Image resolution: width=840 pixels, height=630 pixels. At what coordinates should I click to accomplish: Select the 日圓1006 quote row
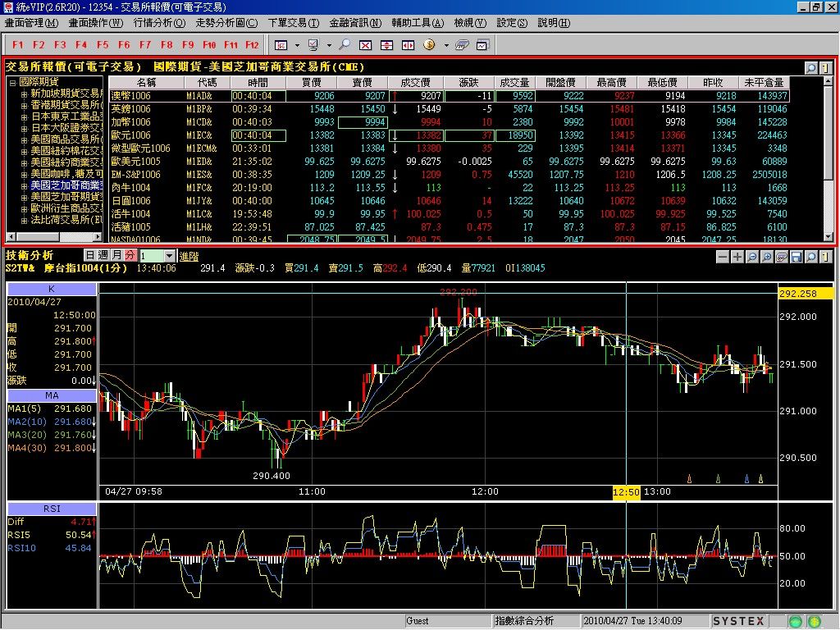pyautogui.click(x=449, y=201)
